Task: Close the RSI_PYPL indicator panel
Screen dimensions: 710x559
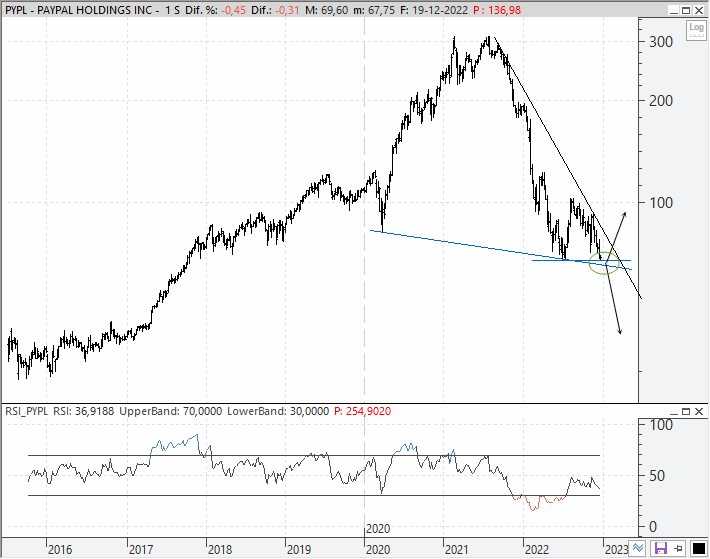Action: click(700, 411)
